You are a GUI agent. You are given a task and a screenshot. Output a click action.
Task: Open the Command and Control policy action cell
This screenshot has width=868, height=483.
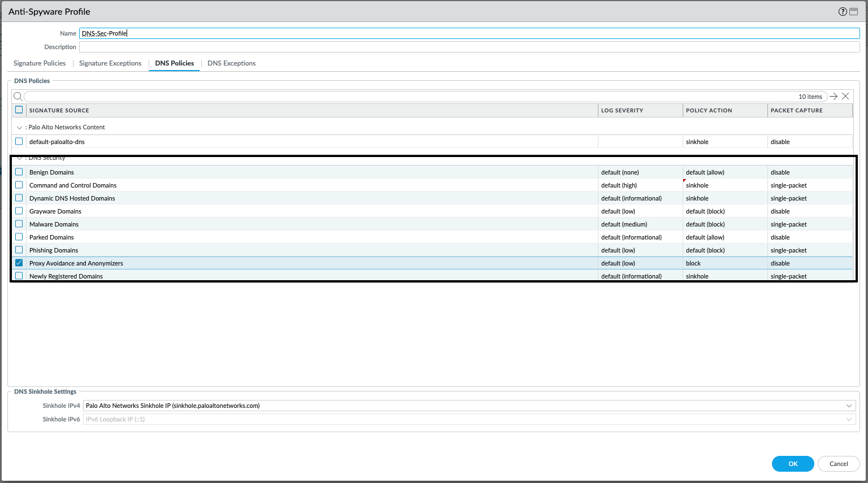724,185
